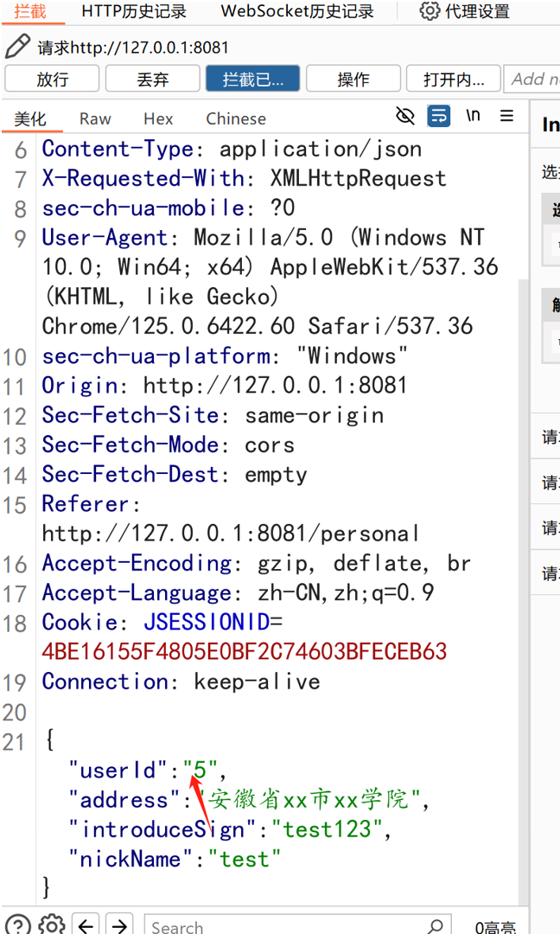Click the pencil edit icon beside request URL
The height and width of the screenshot is (934, 560).
click(x=17, y=47)
